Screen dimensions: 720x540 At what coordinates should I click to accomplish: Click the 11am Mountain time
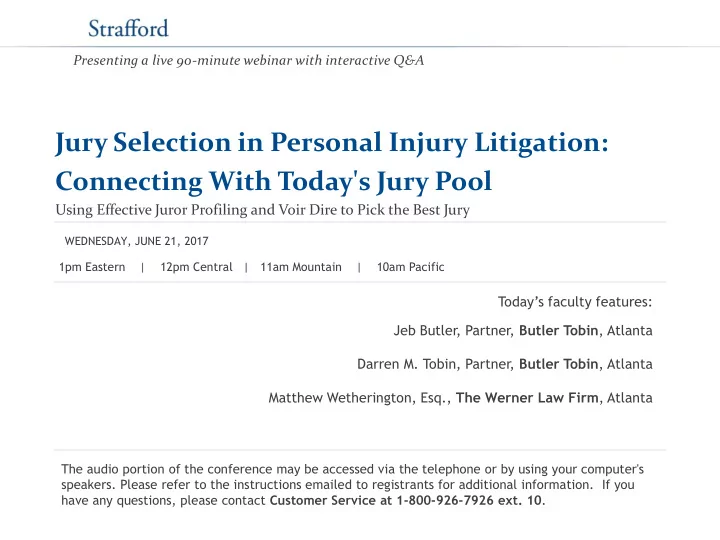point(301,267)
